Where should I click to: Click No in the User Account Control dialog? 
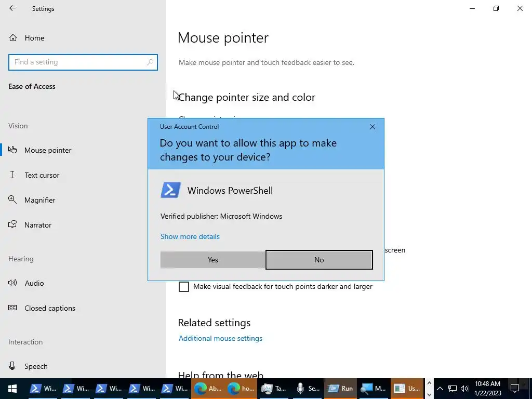pyautogui.click(x=319, y=260)
